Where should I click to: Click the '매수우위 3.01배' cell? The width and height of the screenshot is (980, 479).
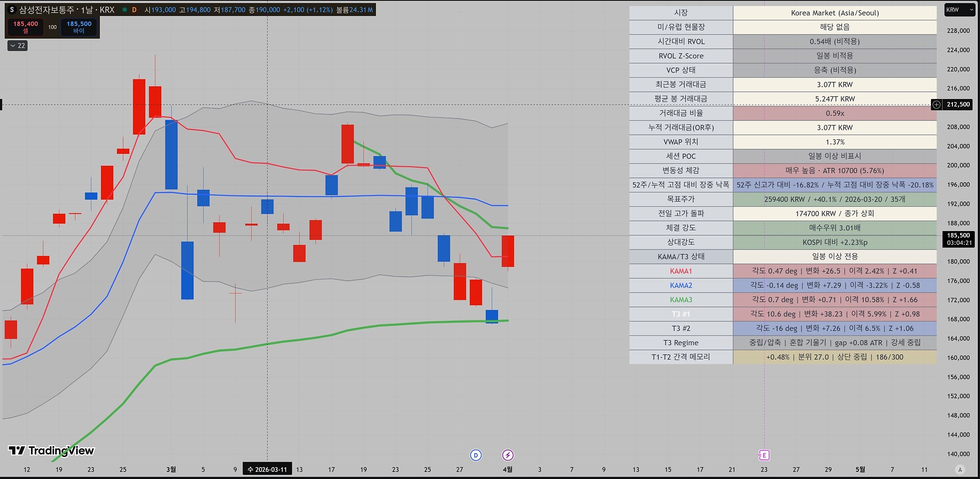pyautogui.click(x=835, y=228)
